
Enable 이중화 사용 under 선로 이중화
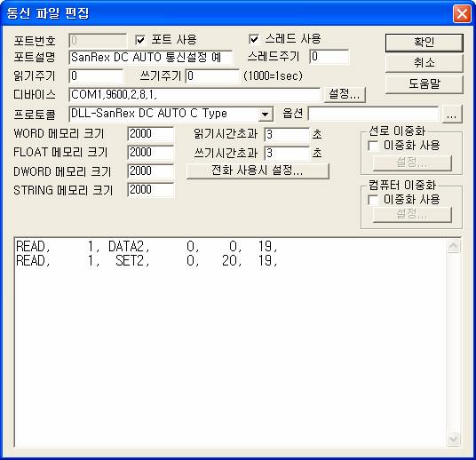[x=373, y=146]
